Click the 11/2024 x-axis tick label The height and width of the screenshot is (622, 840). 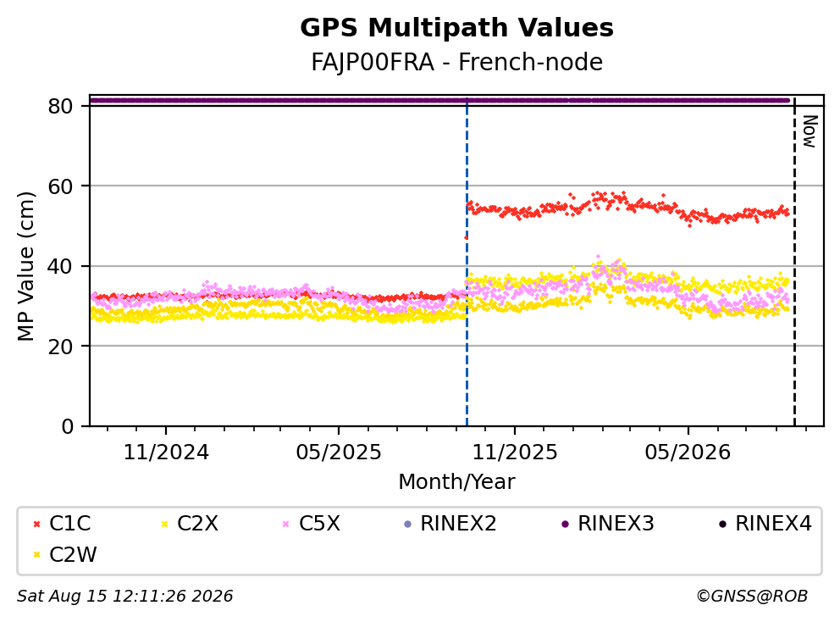pos(166,453)
